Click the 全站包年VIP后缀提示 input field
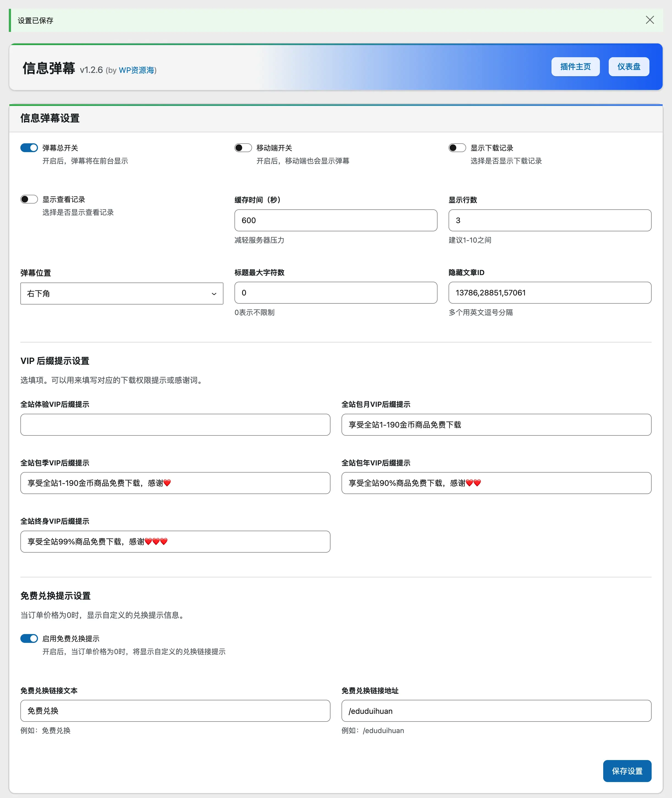The height and width of the screenshot is (798, 672). pyautogui.click(x=496, y=483)
